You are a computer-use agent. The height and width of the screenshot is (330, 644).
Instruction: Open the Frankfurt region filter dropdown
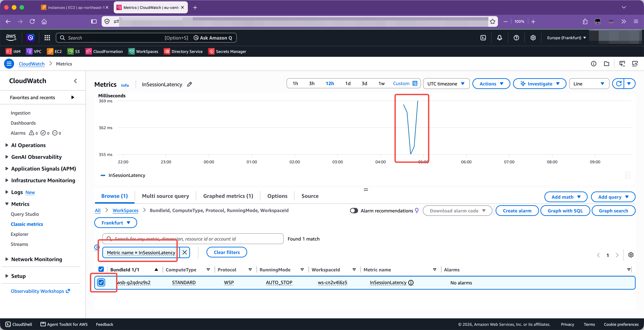116,223
